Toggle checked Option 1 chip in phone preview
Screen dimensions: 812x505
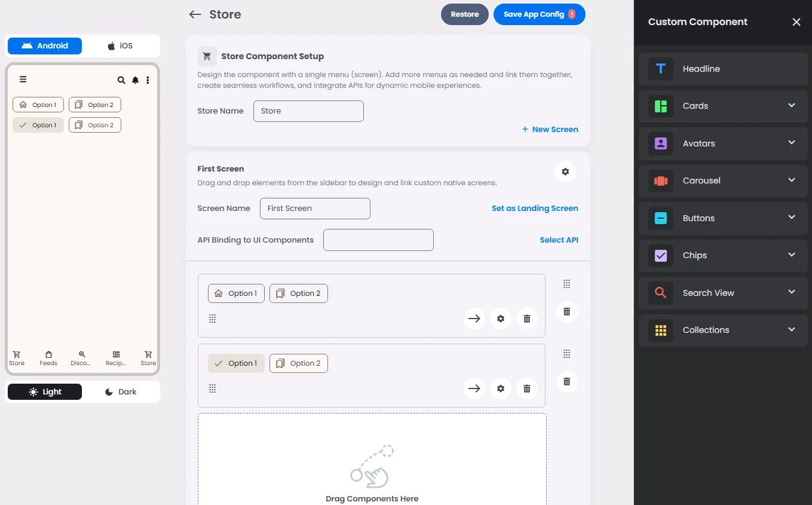coord(38,125)
